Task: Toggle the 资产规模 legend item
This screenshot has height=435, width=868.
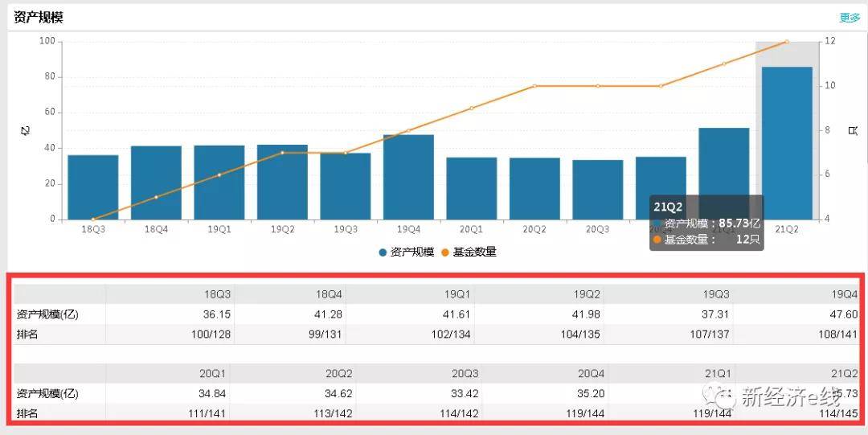Action: [x=407, y=252]
